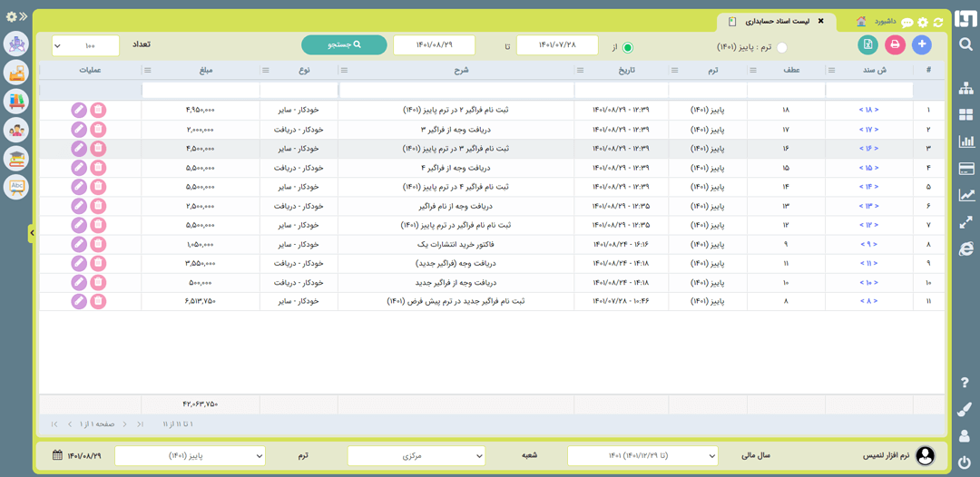Open the cash register icon in left sidebar
Image resolution: width=980 pixels, height=477 pixels.
[x=16, y=73]
